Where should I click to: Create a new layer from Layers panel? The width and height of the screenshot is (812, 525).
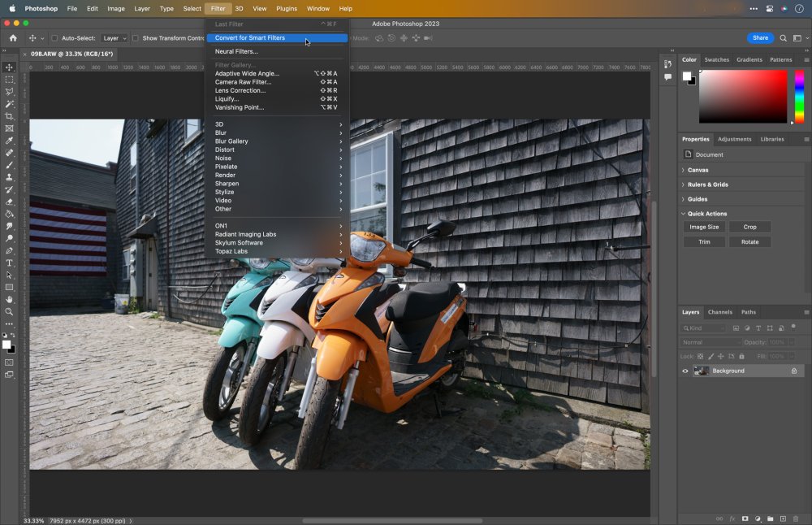[783, 518]
